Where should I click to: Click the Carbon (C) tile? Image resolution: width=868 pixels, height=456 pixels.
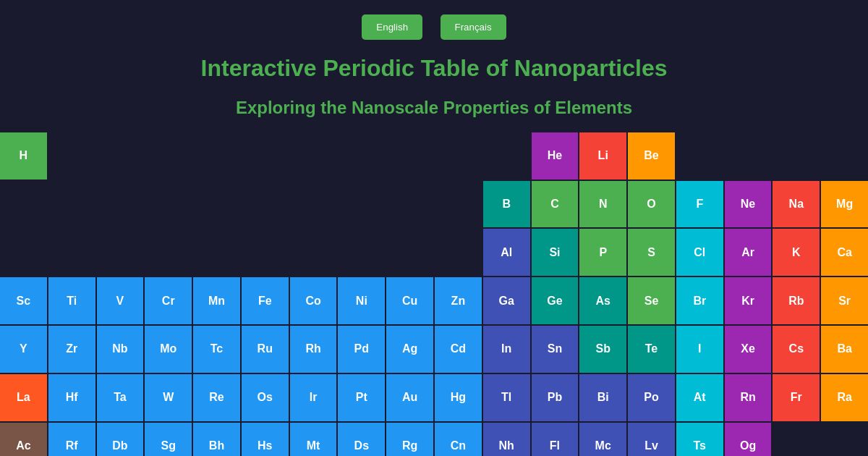(554, 204)
